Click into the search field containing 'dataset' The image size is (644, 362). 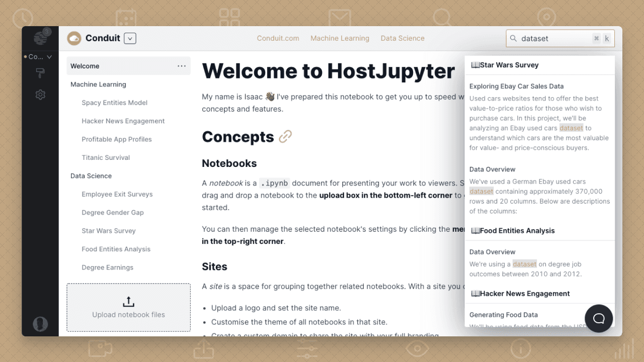(x=560, y=38)
